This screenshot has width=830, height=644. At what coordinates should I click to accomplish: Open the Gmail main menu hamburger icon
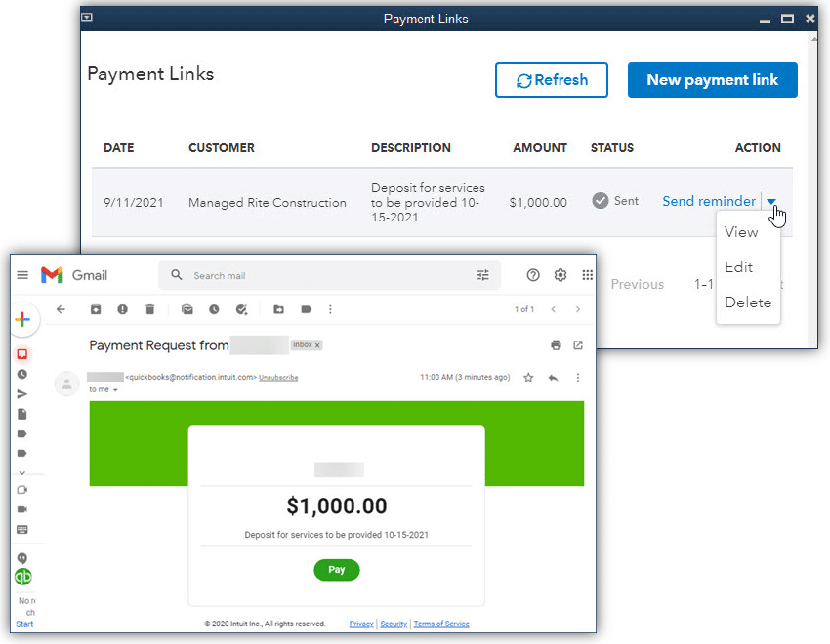tap(22, 275)
